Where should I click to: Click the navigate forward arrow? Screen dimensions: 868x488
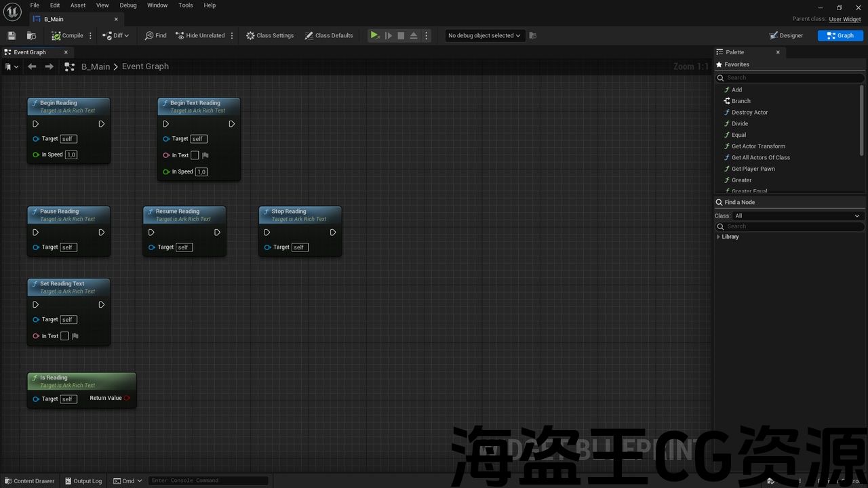tap(49, 66)
